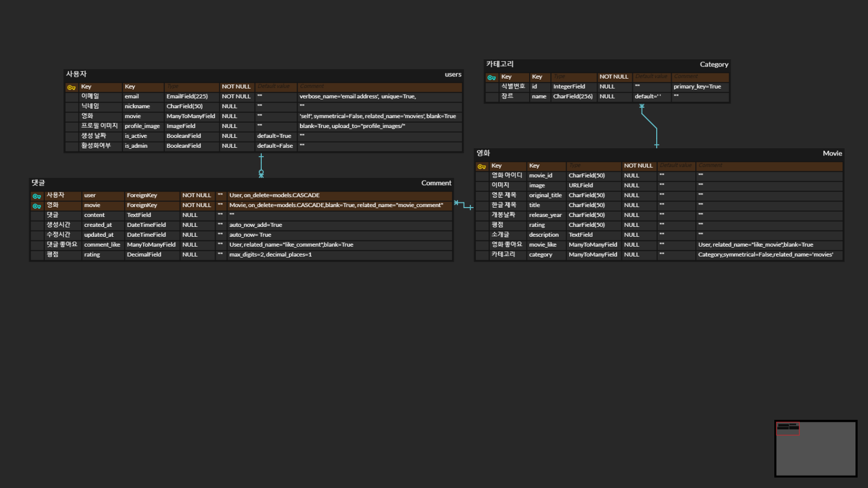Viewport: 868px width, 488px height.
Task: Click the key icon beside Category 식별번호 row
Action: 491,77
